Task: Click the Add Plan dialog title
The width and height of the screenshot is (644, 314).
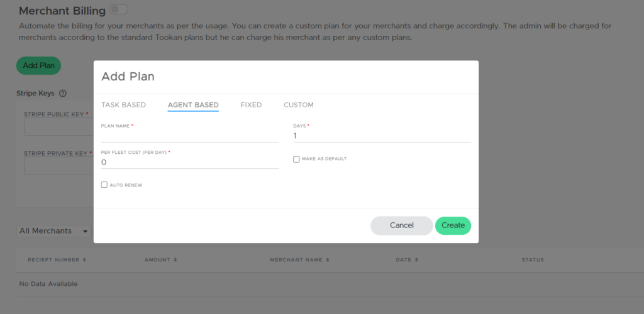Action: pyautogui.click(x=128, y=77)
